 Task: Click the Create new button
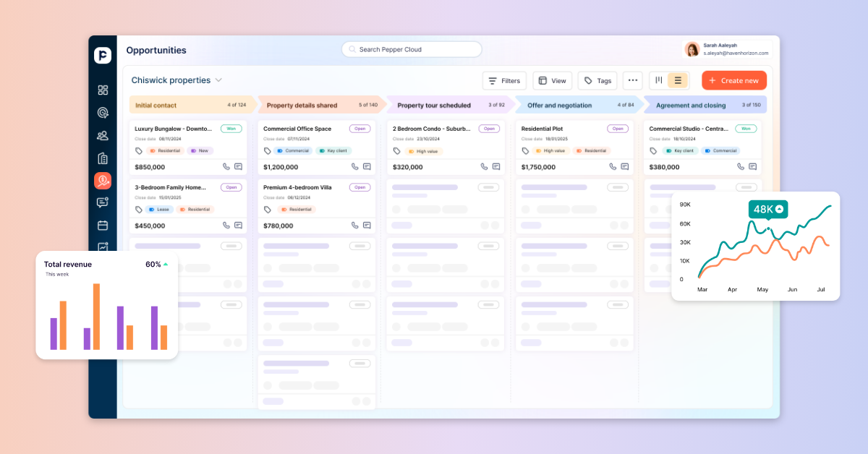pyautogui.click(x=733, y=80)
